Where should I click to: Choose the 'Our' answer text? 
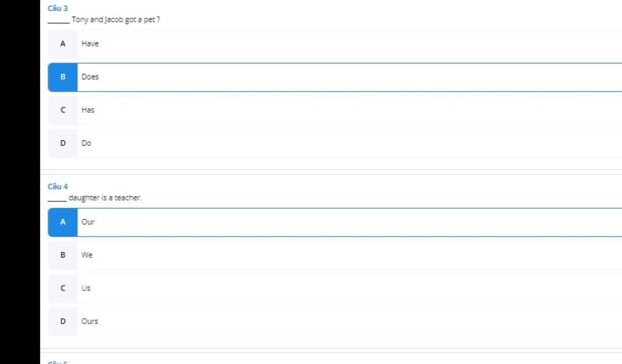(88, 222)
